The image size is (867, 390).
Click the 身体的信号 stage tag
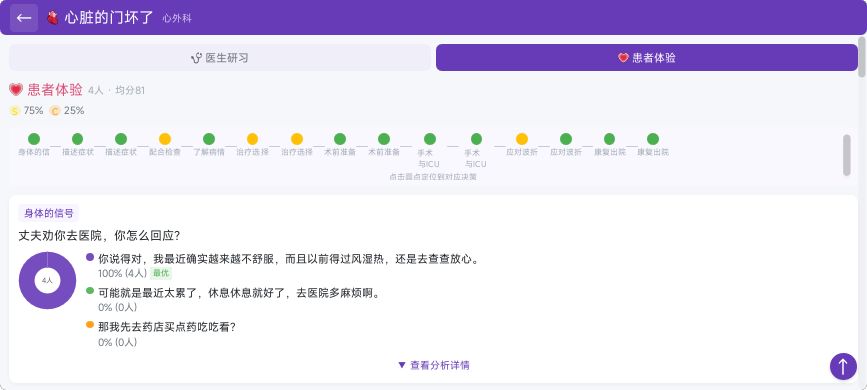click(x=49, y=214)
